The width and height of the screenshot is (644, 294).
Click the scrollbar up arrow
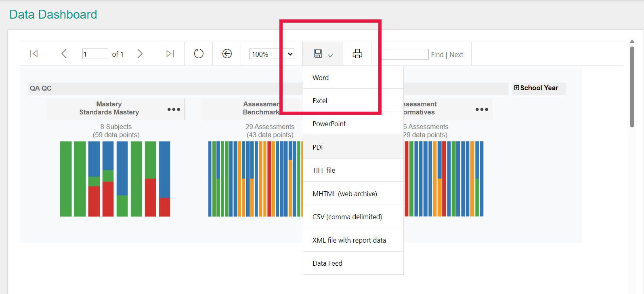632,42
